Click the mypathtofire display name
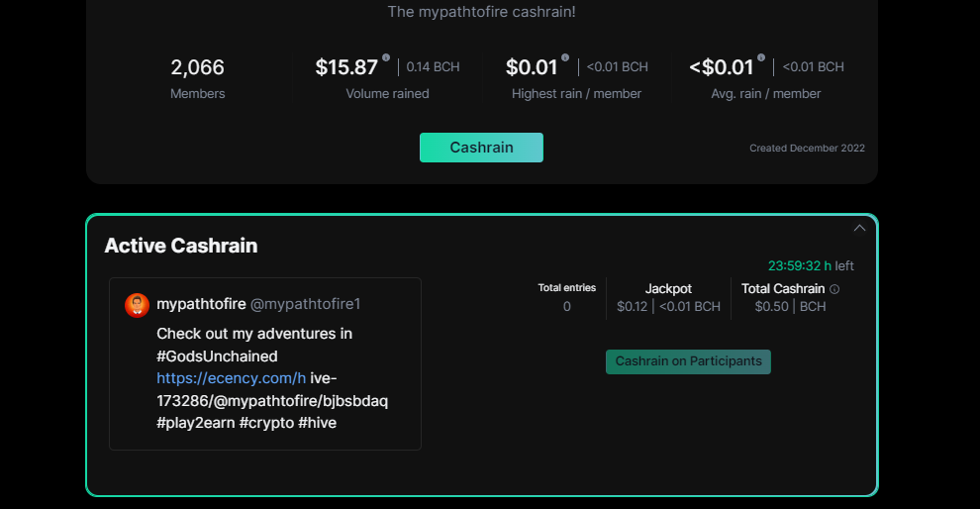Screen dimensions: 980x509 point(201,304)
